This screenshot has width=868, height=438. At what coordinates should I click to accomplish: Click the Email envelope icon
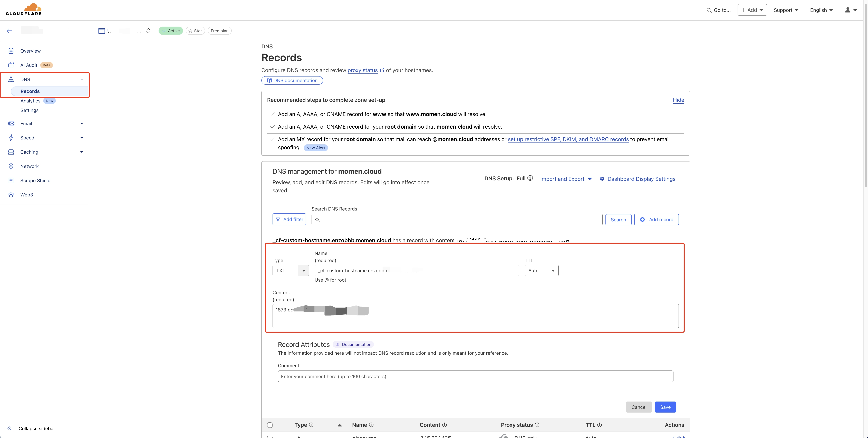pos(11,124)
